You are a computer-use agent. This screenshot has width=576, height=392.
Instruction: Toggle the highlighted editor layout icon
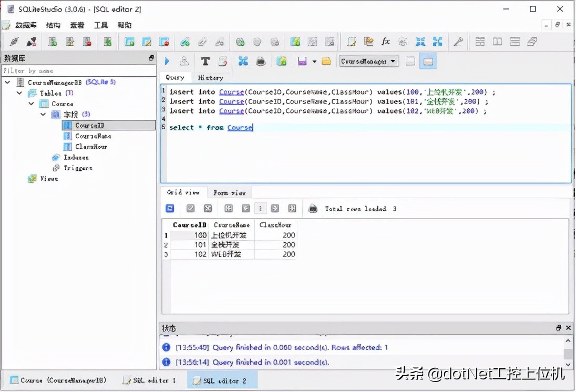coord(428,61)
